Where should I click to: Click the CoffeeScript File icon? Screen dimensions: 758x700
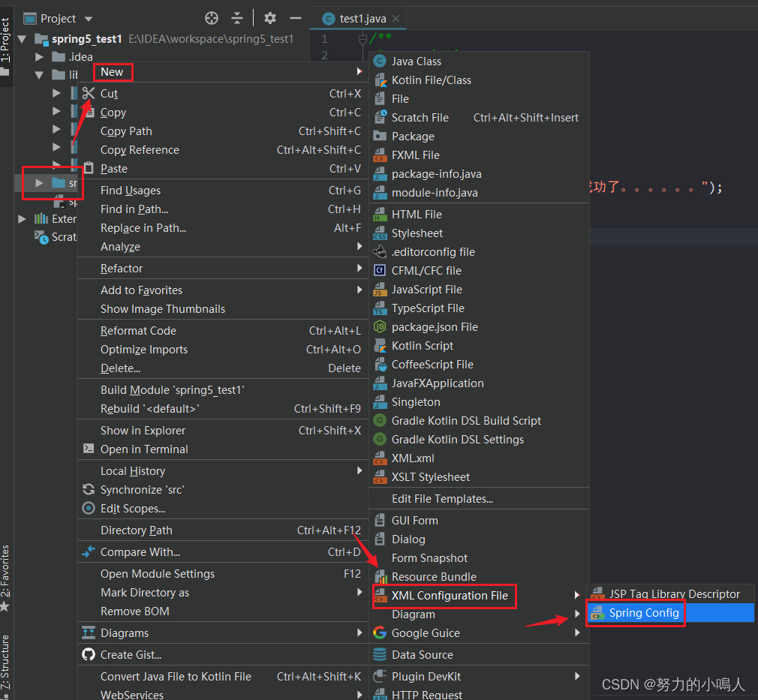[x=381, y=365]
